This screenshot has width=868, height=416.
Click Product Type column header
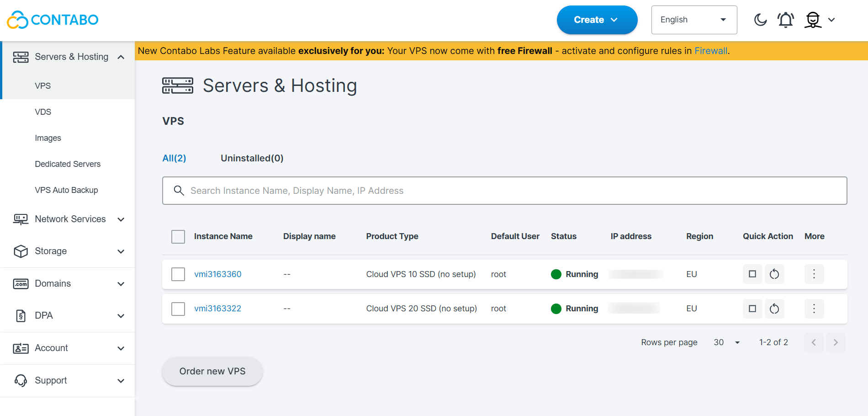tap(392, 236)
